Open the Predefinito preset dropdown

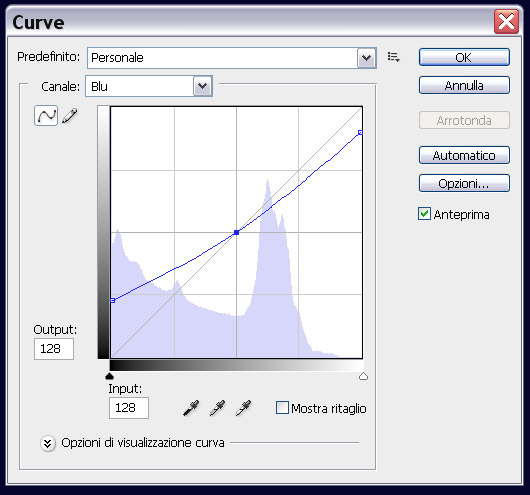click(x=232, y=58)
